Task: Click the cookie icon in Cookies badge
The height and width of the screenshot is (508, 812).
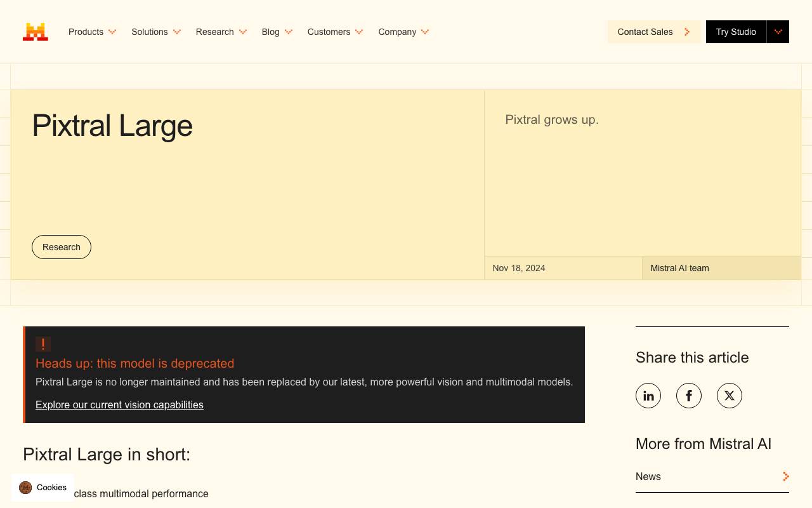Action: pyautogui.click(x=25, y=488)
